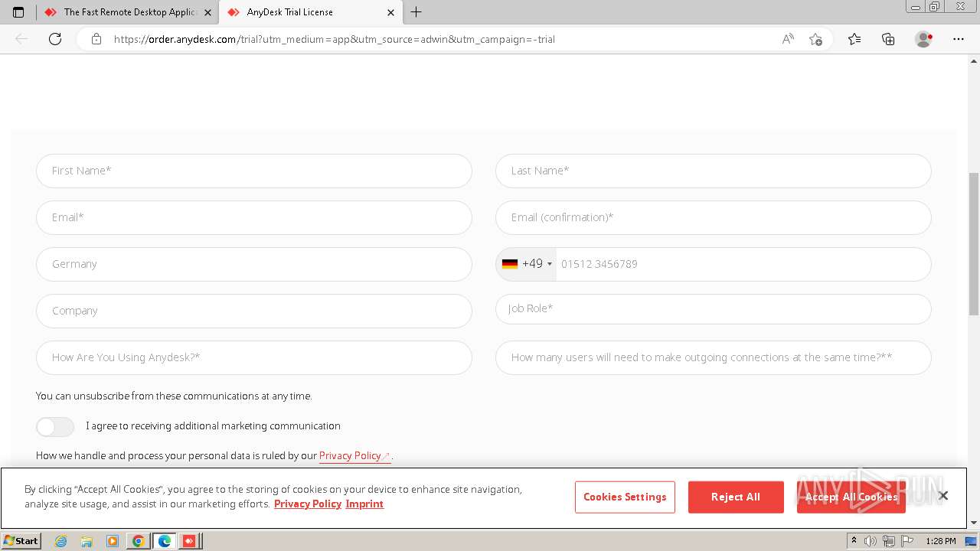Open the Imprint link in cookie banner
Screen dimensions: 980x551
tap(364, 504)
